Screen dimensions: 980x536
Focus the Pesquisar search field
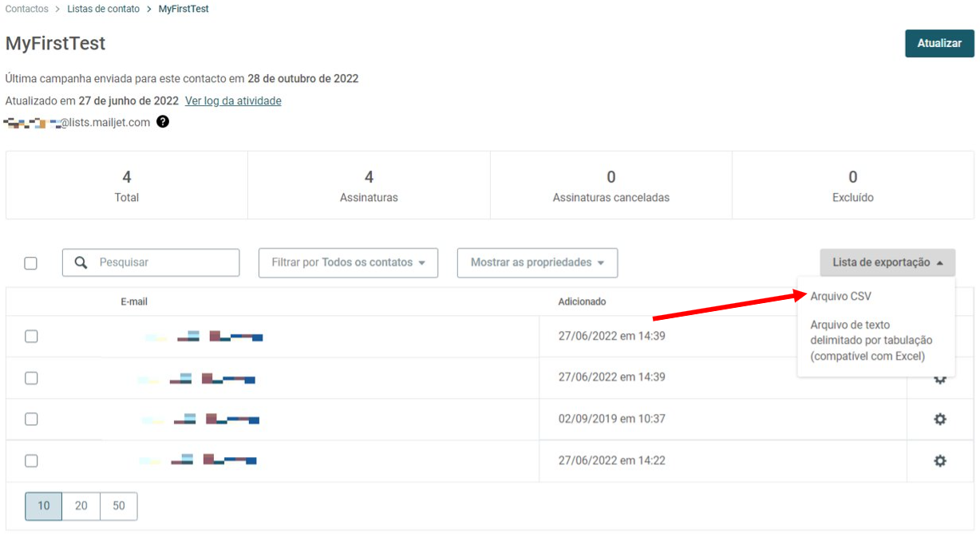point(151,262)
